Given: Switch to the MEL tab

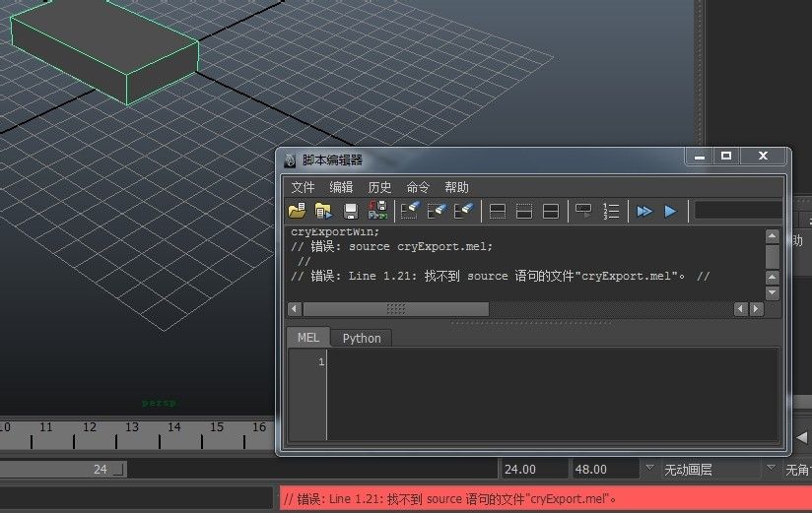Looking at the screenshot, I should pos(308,338).
